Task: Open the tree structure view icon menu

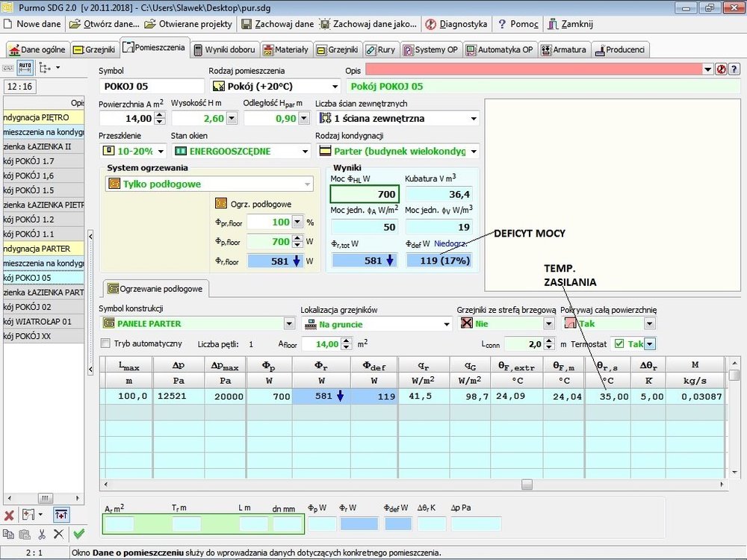Action: (x=49, y=67)
